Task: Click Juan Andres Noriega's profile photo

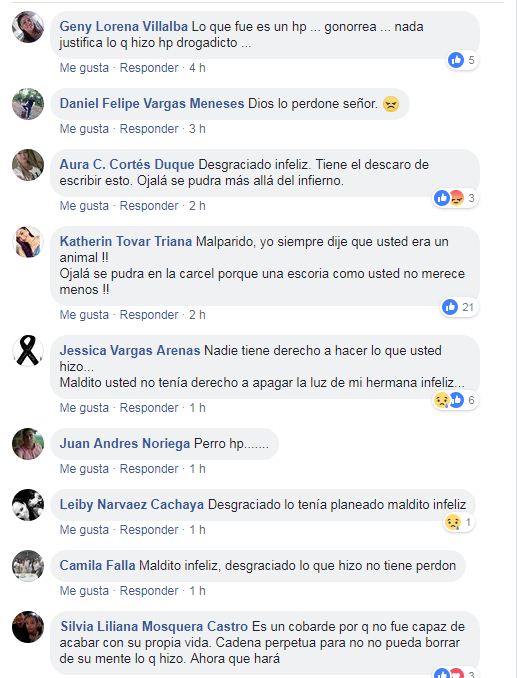Action: (x=28, y=444)
